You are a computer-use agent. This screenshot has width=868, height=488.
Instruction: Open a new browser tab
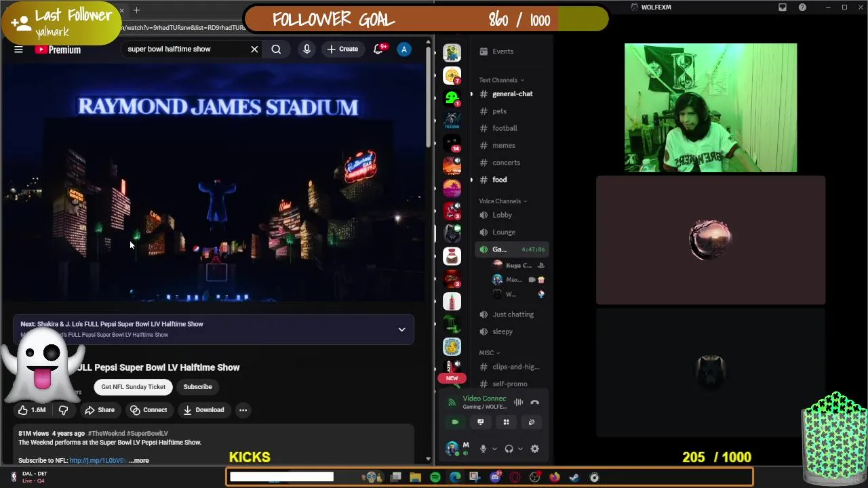(136, 10)
